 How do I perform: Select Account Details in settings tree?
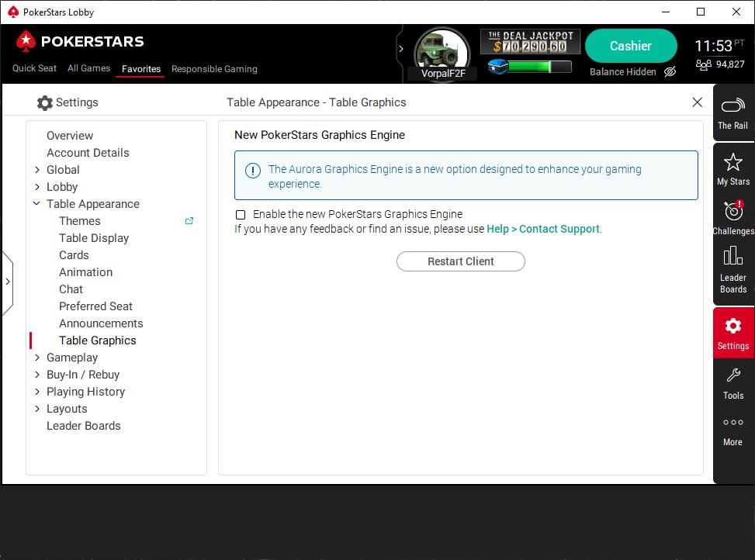[88, 153]
